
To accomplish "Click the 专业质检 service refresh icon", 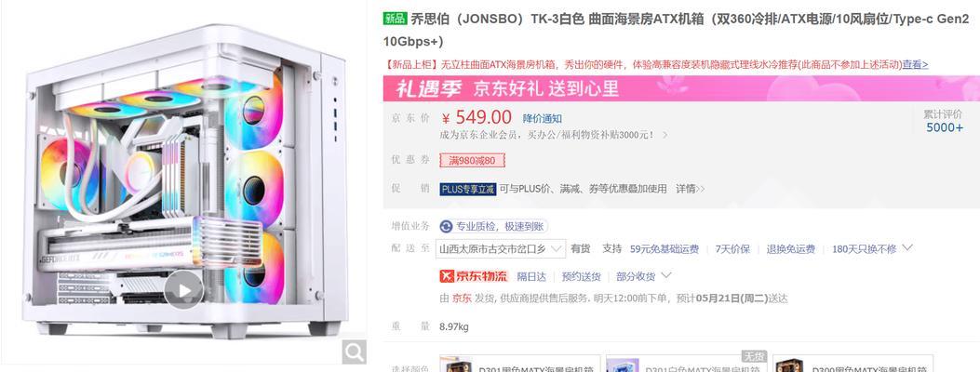I will [446, 226].
